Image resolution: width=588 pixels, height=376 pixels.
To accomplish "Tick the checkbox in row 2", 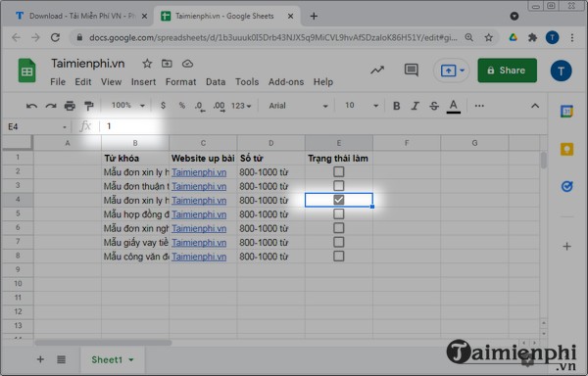I will [339, 171].
